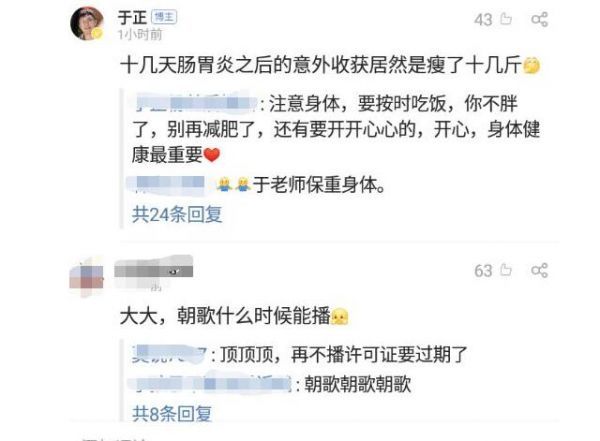The width and height of the screenshot is (600, 441).
Task: Like 于正's comment with 43 likes
Action: (x=506, y=19)
